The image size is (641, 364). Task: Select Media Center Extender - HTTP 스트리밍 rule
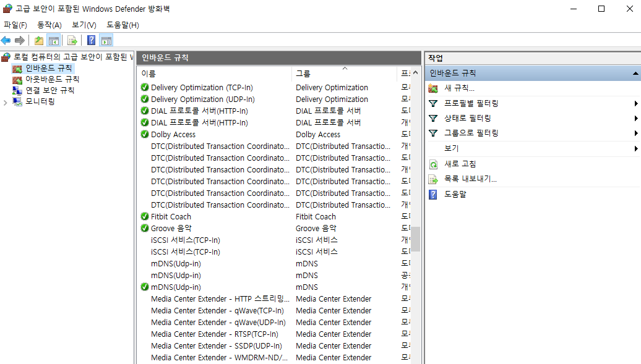tap(220, 299)
